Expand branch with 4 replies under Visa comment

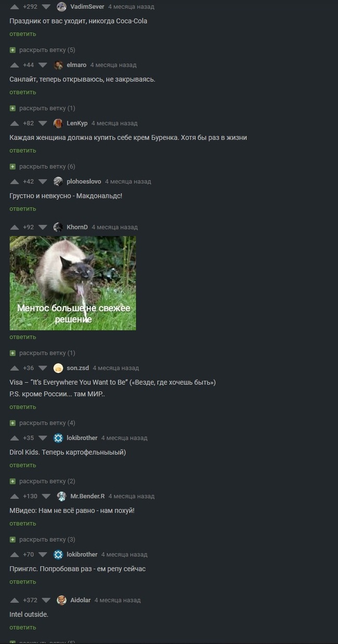click(x=43, y=423)
